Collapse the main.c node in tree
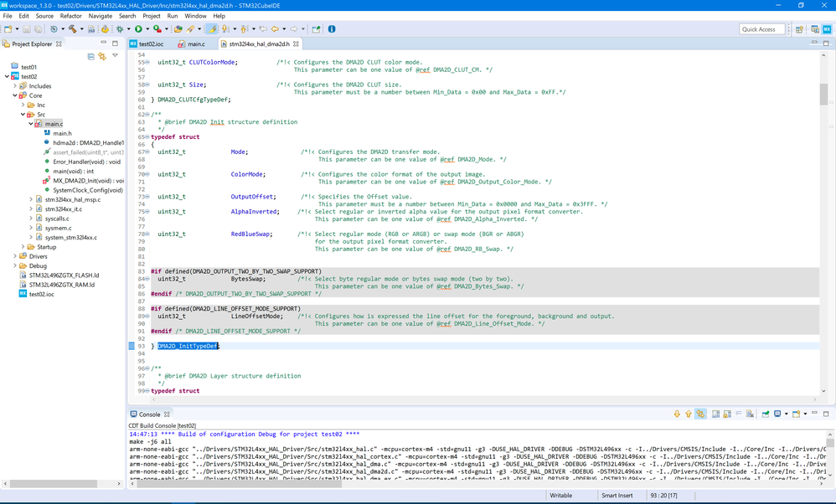 (x=31, y=124)
